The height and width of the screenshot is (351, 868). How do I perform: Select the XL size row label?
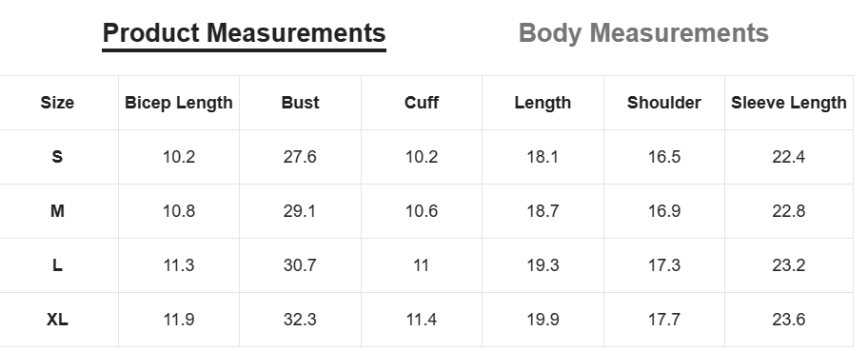[x=57, y=320]
